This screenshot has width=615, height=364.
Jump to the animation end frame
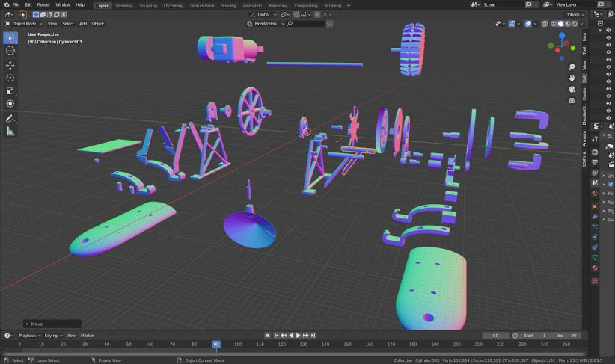(313, 336)
